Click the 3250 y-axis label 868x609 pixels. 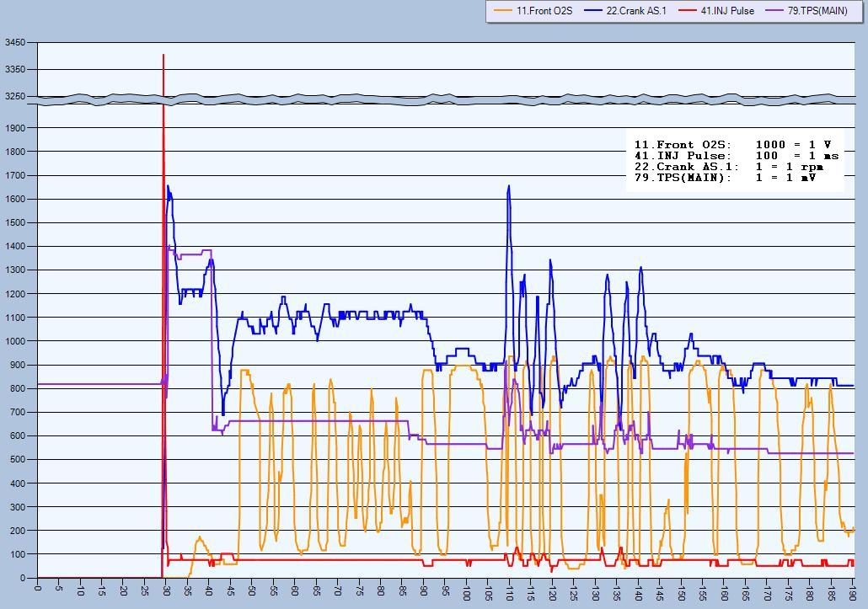pos(14,96)
